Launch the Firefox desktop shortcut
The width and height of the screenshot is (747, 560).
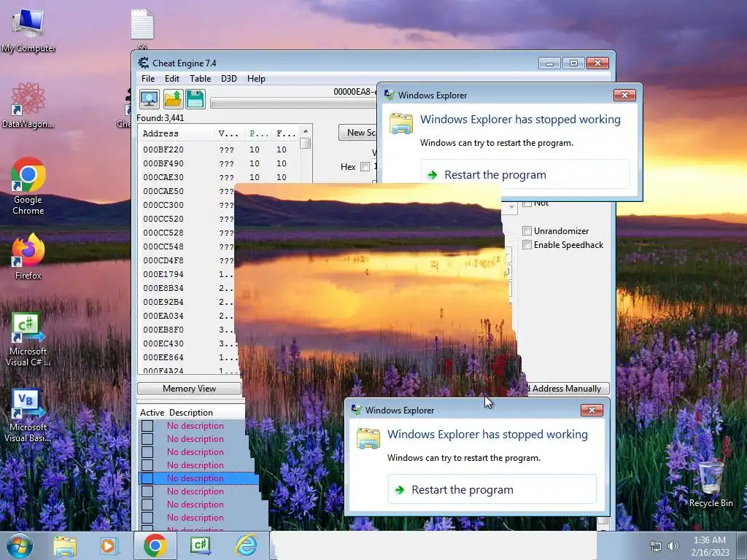pyautogui.click(x=28, y=257)
